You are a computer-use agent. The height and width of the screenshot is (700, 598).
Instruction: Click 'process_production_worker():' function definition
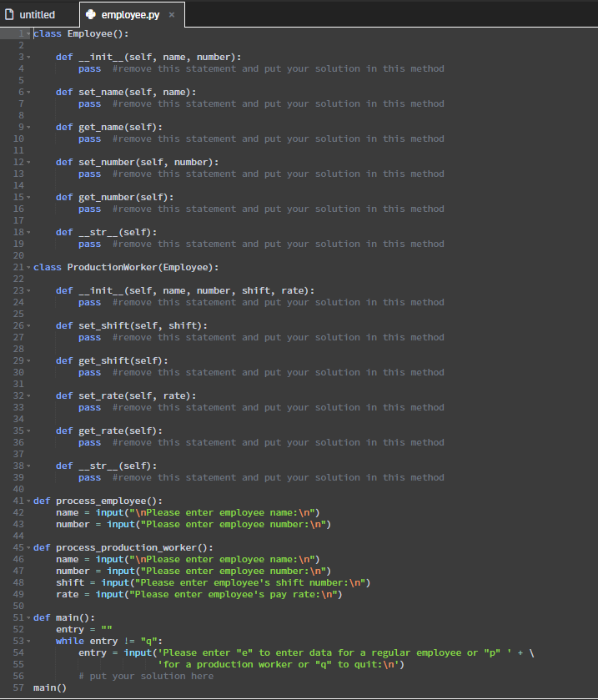(134, 548)
